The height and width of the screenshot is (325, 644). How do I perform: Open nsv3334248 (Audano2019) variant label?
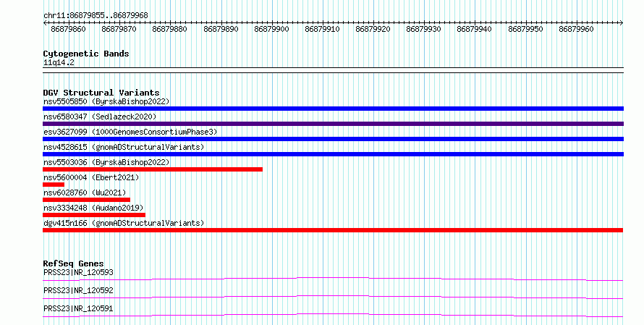tap(93, 208)
